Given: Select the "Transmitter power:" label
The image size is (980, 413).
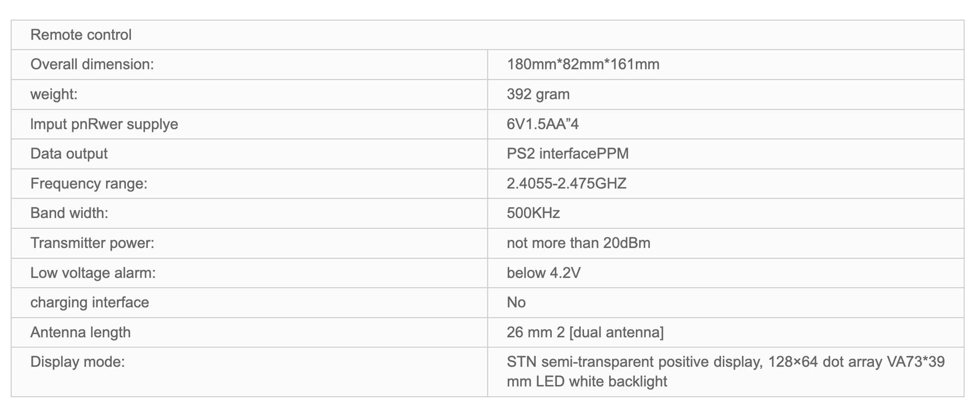Looking at the screenshot, I should pyautogui.click(x=92, y=243).
